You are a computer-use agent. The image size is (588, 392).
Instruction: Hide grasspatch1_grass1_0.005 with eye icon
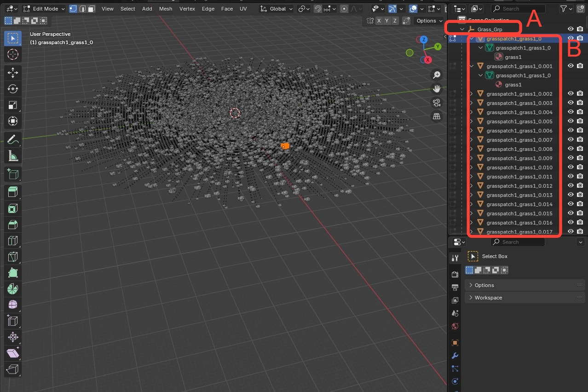571,121
